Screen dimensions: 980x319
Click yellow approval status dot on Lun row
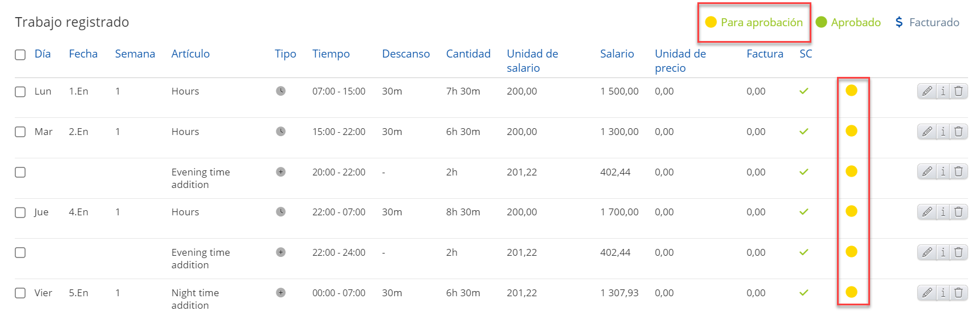[851, 91]
